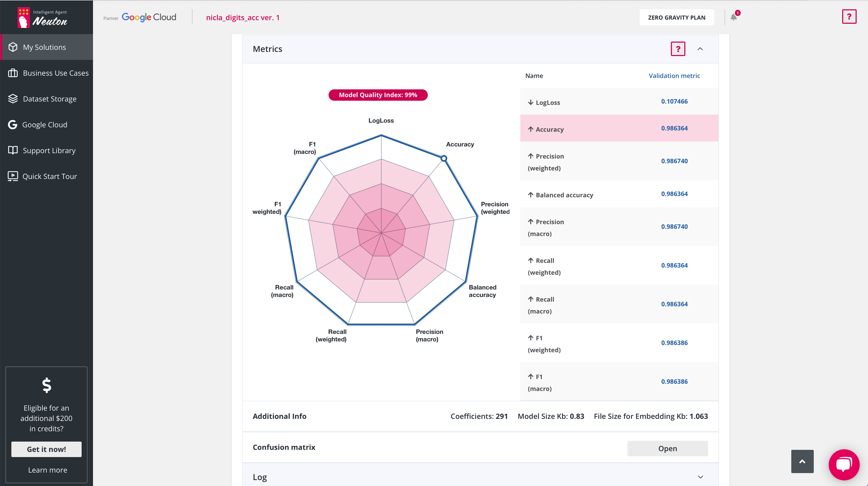
Task: Click the notification bell icon
Action: pos(734,17)
